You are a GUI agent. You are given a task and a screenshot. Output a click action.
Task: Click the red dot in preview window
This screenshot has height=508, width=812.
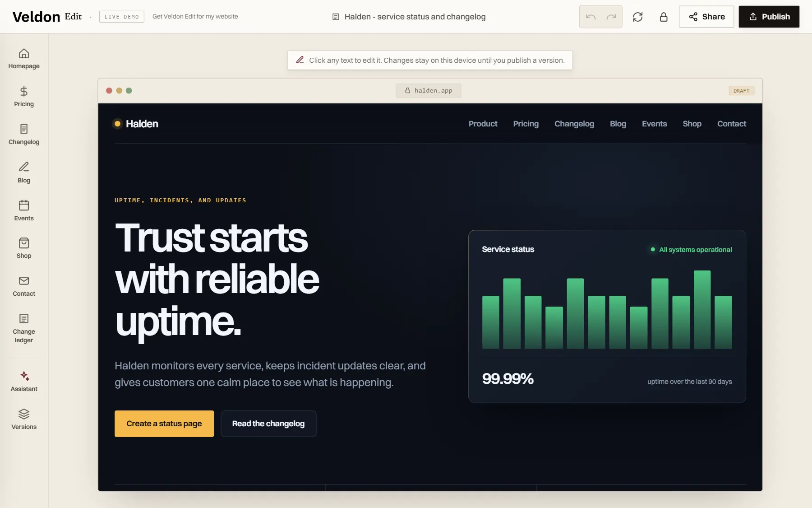[x=109, y=90]
